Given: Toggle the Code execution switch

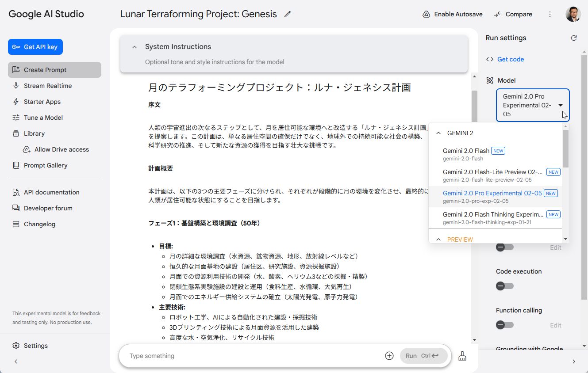Looking at the screenshot, I should (x=504, y=286).
